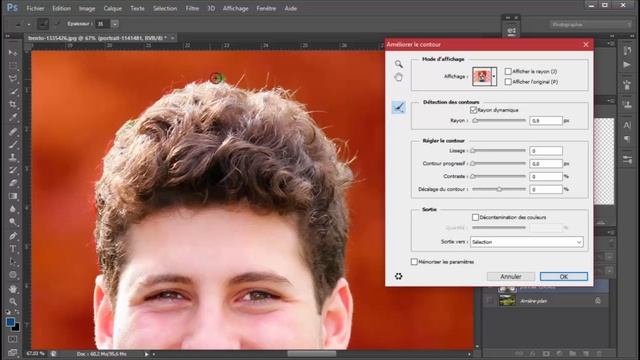Screen dimensions: 640x360
Task: Close the Améliorer le contour dialog
Action: pyautogui.click(x=586, y=44)
